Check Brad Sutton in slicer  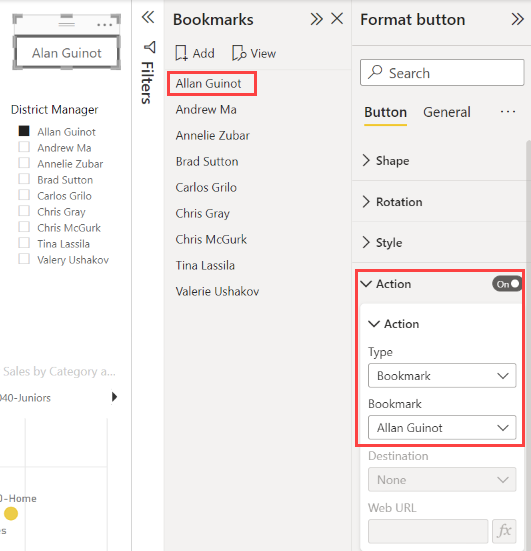click(x=24, y=179)
